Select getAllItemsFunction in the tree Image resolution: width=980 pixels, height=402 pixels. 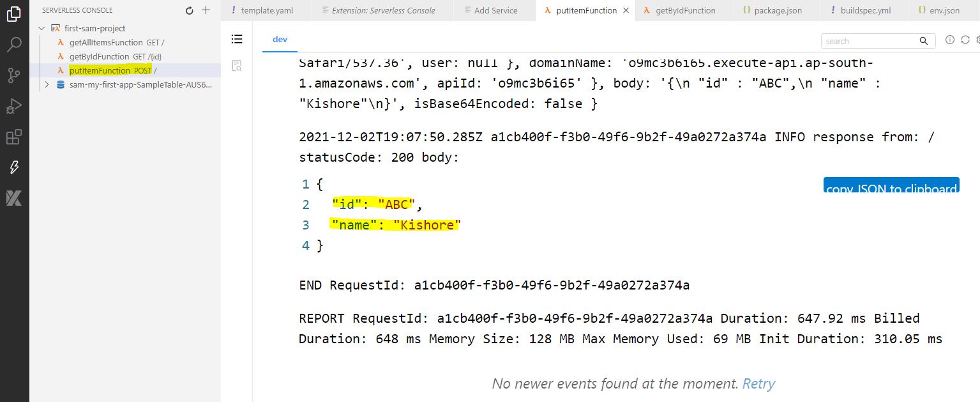tap(106, 43)
